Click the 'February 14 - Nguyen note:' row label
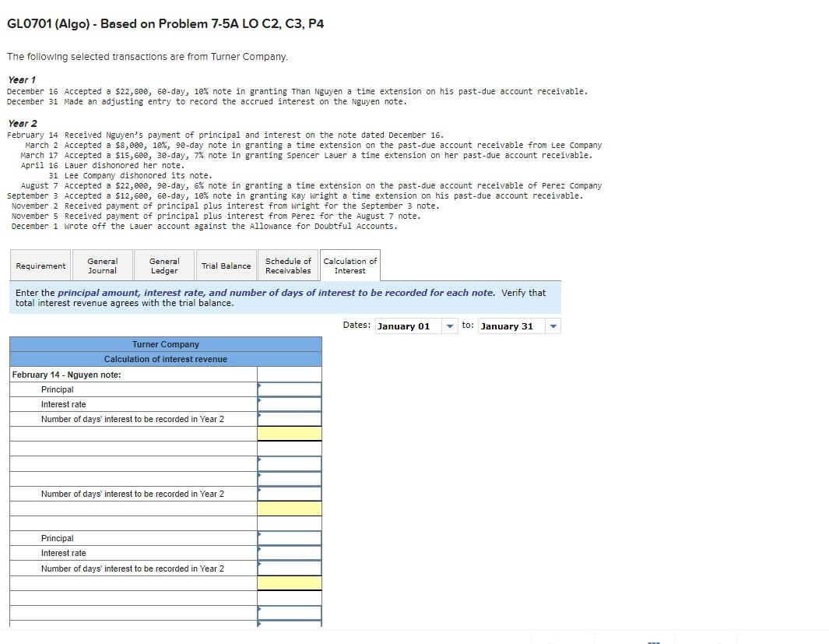This screenshot has width=829, height=644. coord(67,375)
